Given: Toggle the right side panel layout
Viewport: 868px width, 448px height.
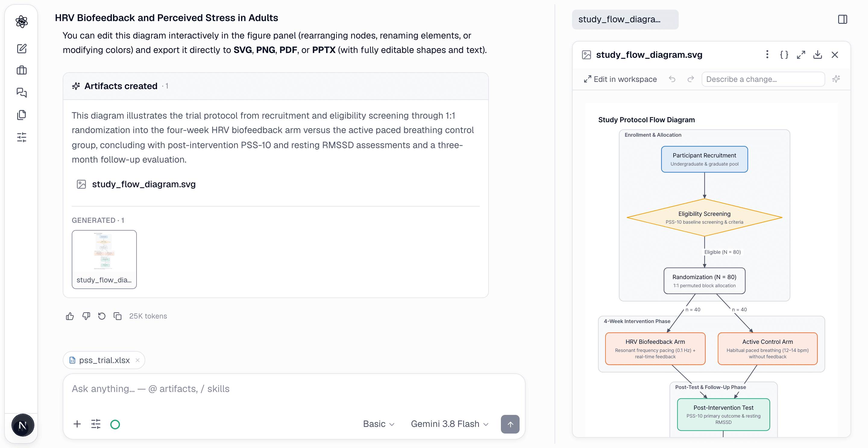Looking at the screenshot, I should pos(842,19).
